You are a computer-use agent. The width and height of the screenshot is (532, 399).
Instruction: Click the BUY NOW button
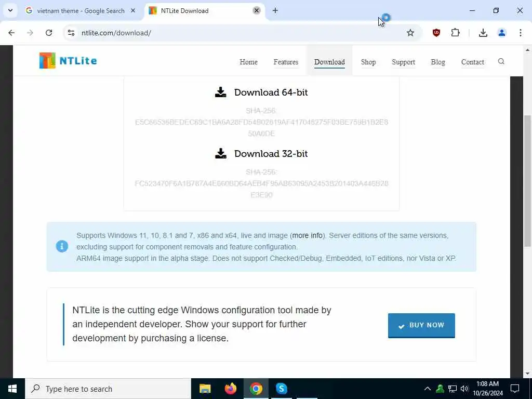tap(421, 325)
